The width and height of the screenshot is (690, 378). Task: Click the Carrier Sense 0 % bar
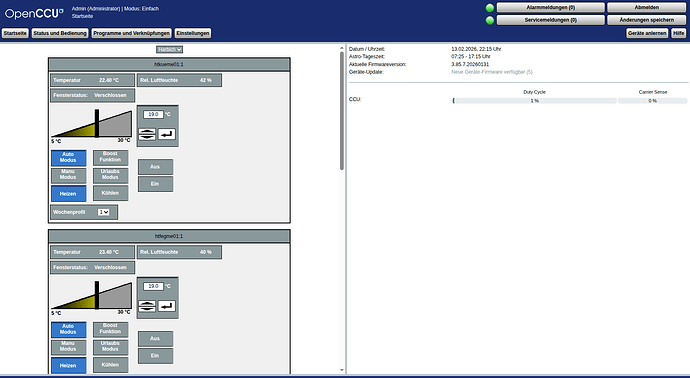[652, 101]
